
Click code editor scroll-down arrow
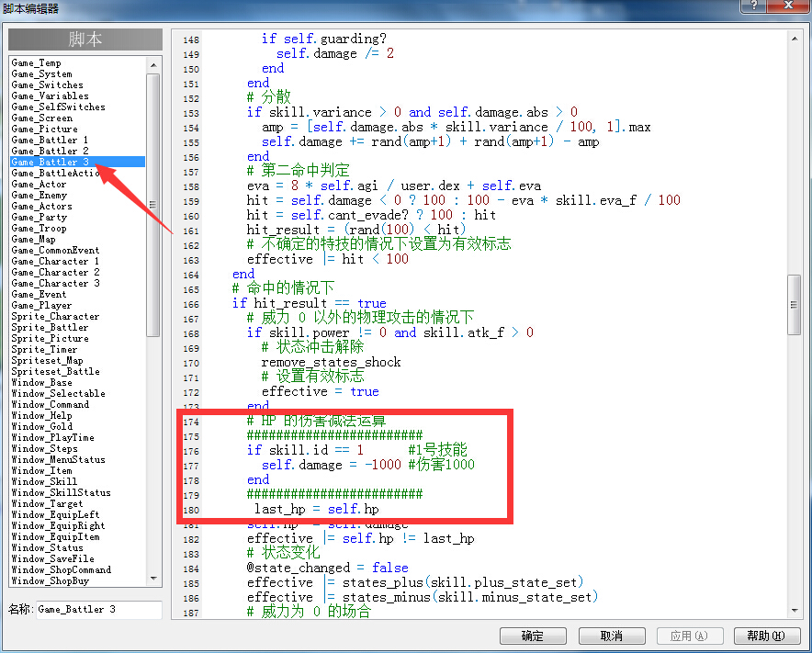[794, 611]
